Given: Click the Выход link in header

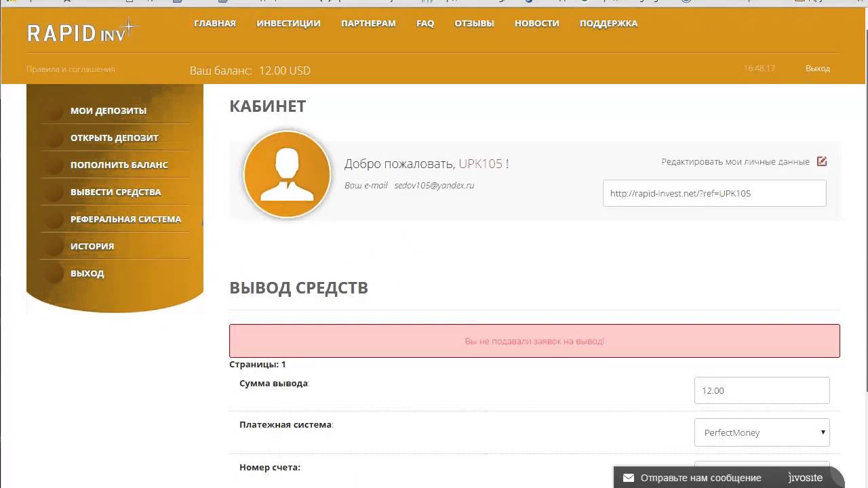Looking at the screenshot, I should [x=818, y=68].
